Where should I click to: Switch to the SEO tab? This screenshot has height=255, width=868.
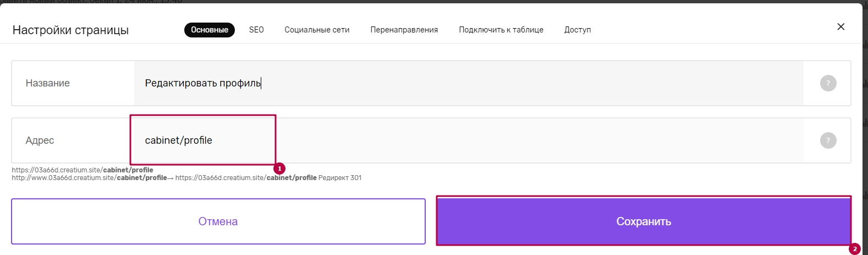pyautogui.click(x=256, y=30)
